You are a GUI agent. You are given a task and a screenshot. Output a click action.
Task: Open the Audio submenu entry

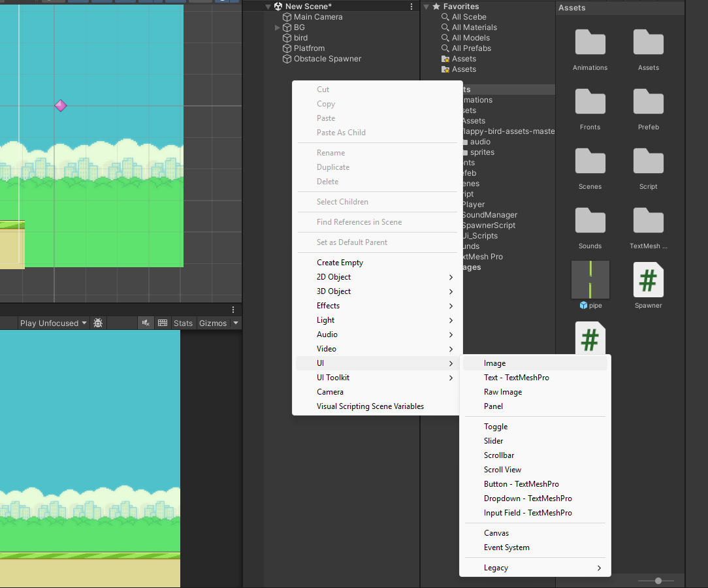point(377,335)
